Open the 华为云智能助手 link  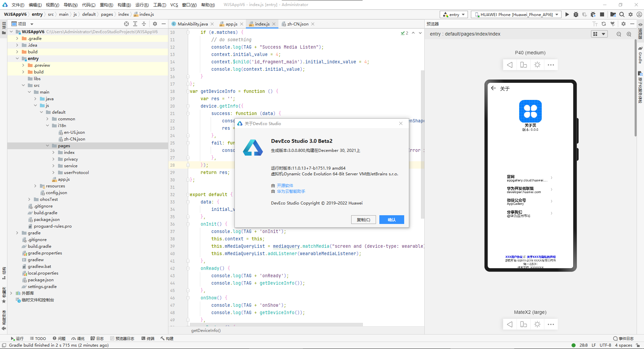[291, 191]
